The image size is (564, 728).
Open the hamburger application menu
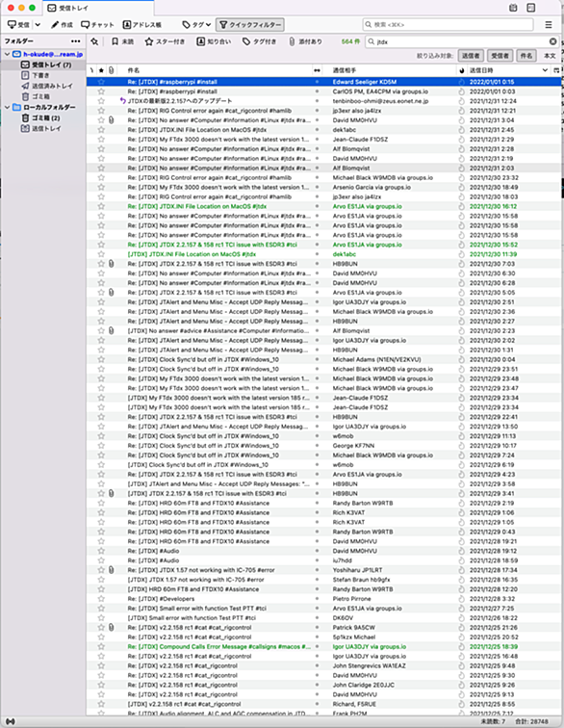549,25
